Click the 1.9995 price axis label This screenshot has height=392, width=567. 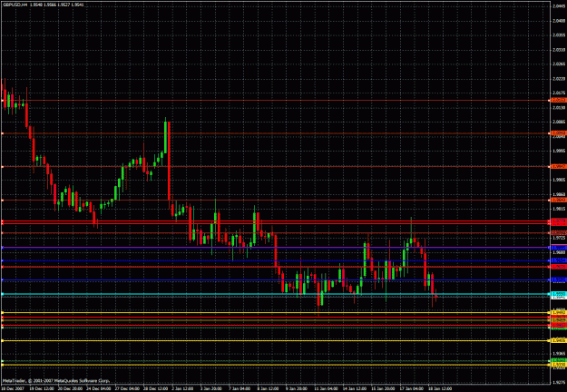pos(559,151)
